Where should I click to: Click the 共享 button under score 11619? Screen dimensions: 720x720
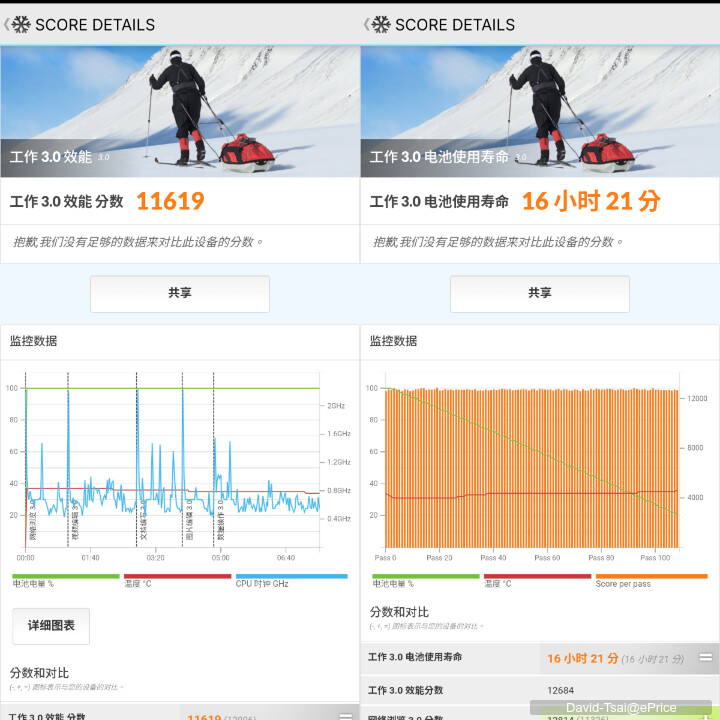click(x=180, y=294)
